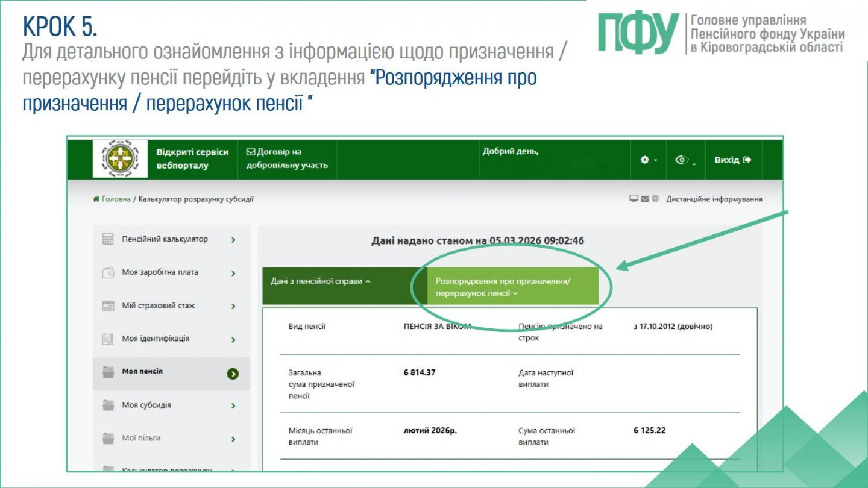Click the wallet icon for Моя заробітна плата
The width and height of the screenshot is (868, 488).
[x=107, y=272]
